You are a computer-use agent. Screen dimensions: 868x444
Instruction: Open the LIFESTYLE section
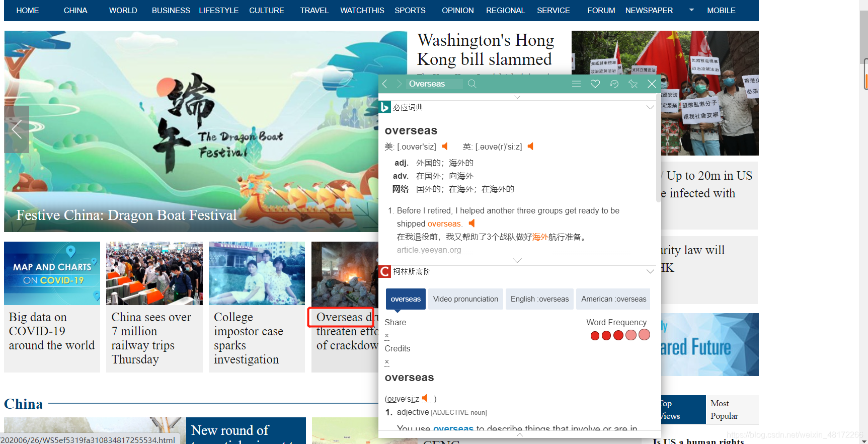[x=218, y=10]
